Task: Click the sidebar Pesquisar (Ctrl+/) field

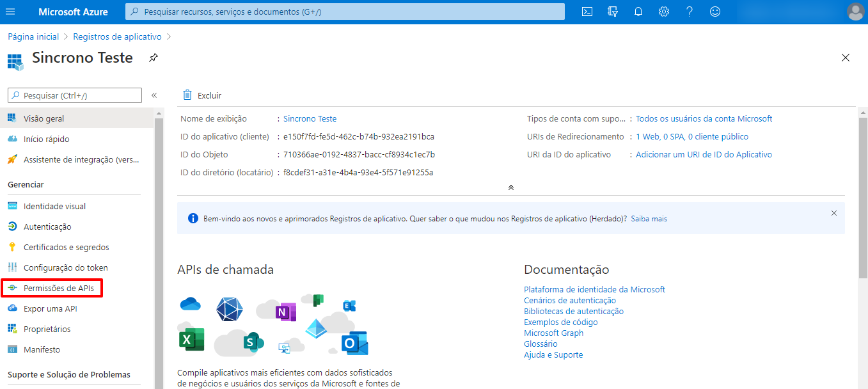Action: (74, 95)
